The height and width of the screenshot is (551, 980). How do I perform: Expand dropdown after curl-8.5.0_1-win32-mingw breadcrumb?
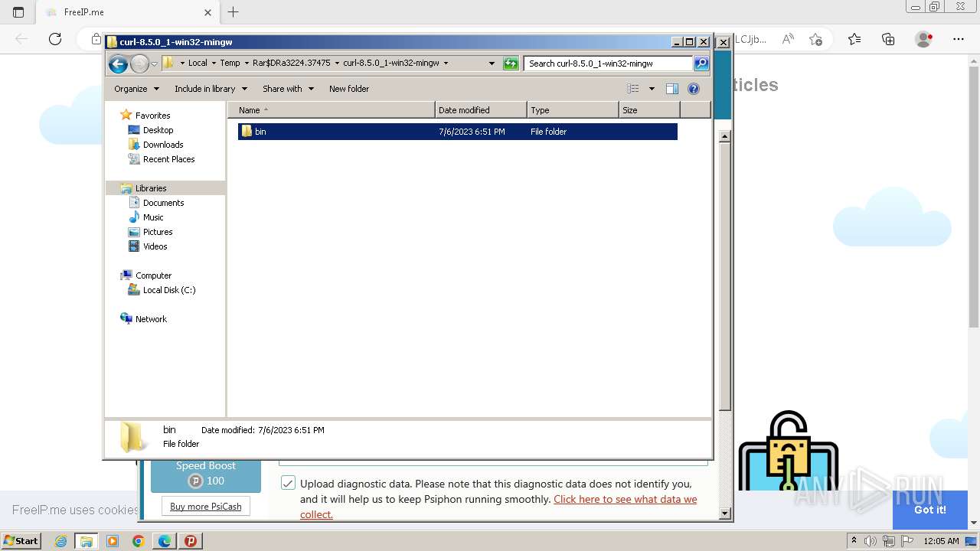pyautogui.click(x=446, y=64)
